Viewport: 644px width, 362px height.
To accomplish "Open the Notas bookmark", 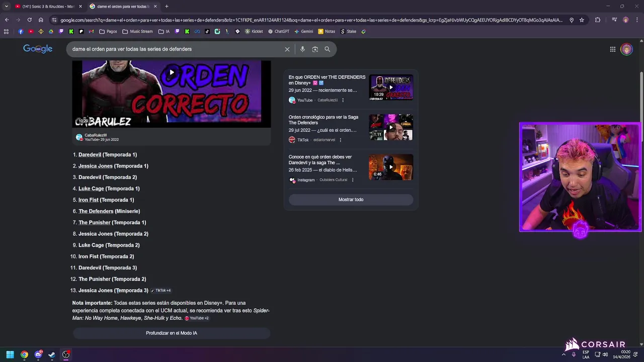I will [x=327, y=31].
